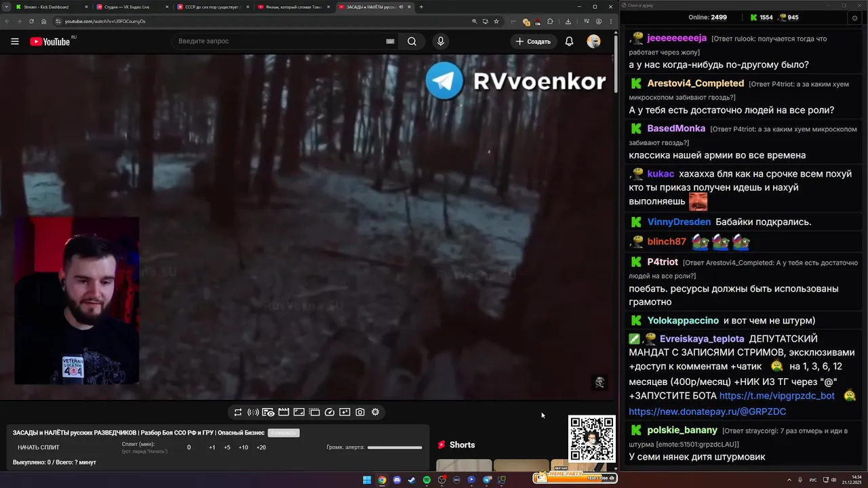Click the Копировать button next to video title

click(283, 432)
